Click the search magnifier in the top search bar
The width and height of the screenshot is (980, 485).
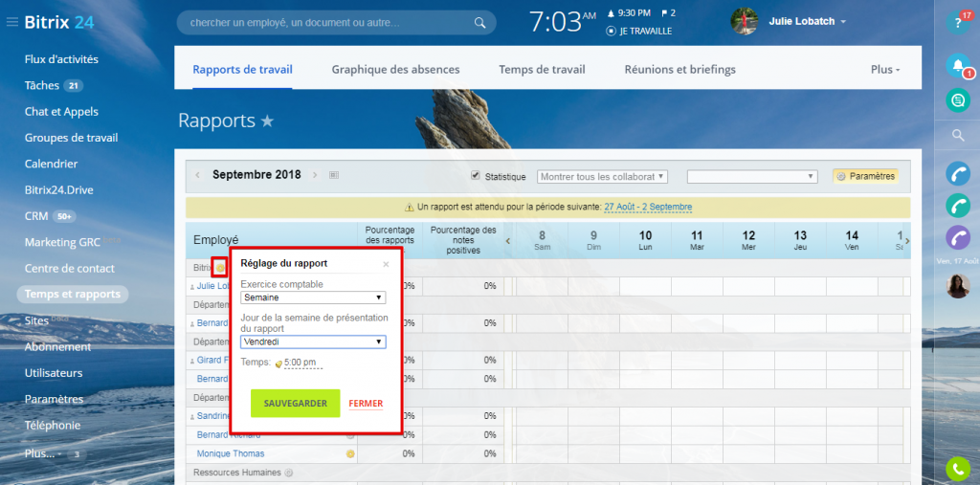pyautogui.click(x=479, y=23)
